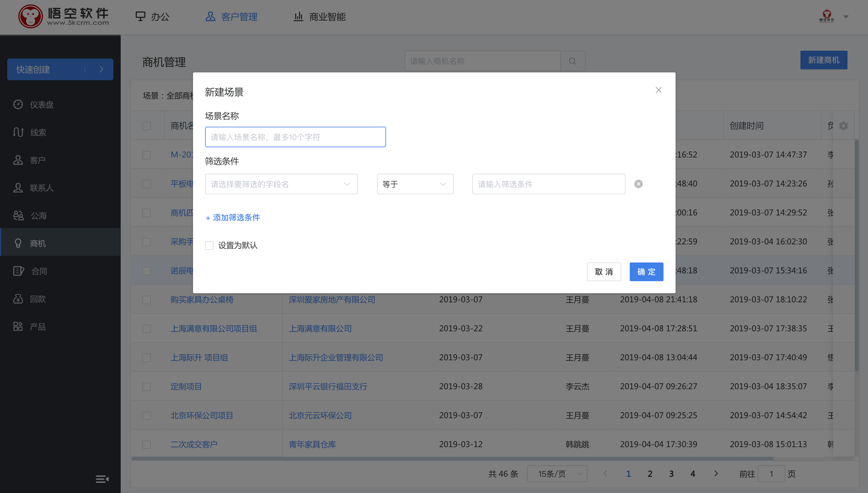Click + 添加筛选条件 link
This screenshot has height=493, width=868.
[233, 217]
